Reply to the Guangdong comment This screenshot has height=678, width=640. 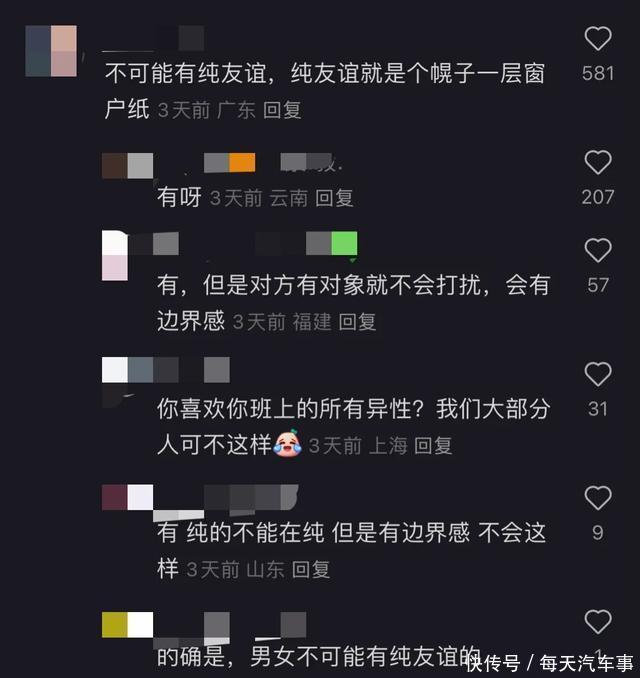coord(282,110)
